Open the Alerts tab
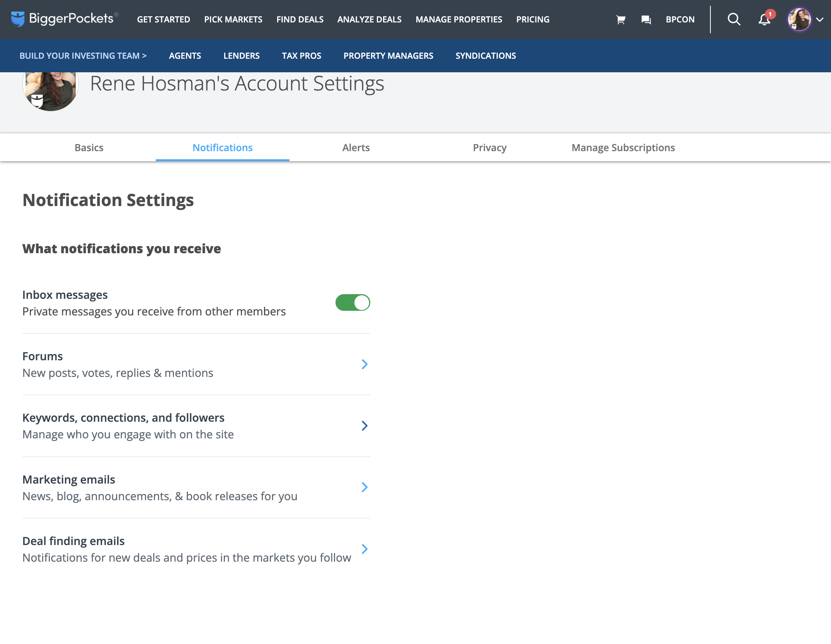The image size is (831, 644). click(356, 148)
